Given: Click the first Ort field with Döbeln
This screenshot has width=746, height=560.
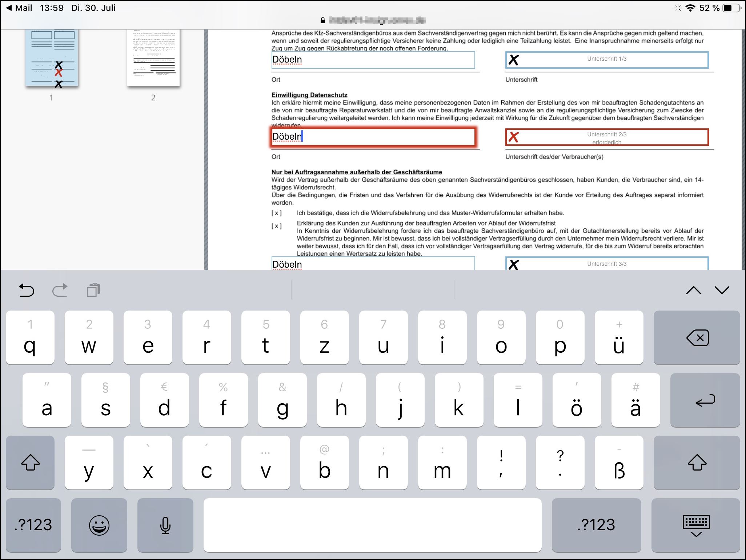Looking at the screenshot, I should point(373,60).
